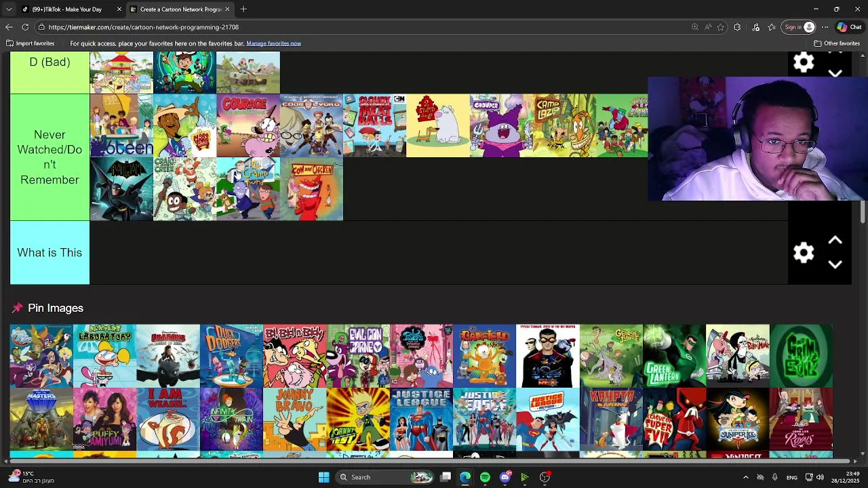The width and height of the screenshot is (868, 488).
Task: Click the zoom magnifier in address bar
Action: point(695,27)
